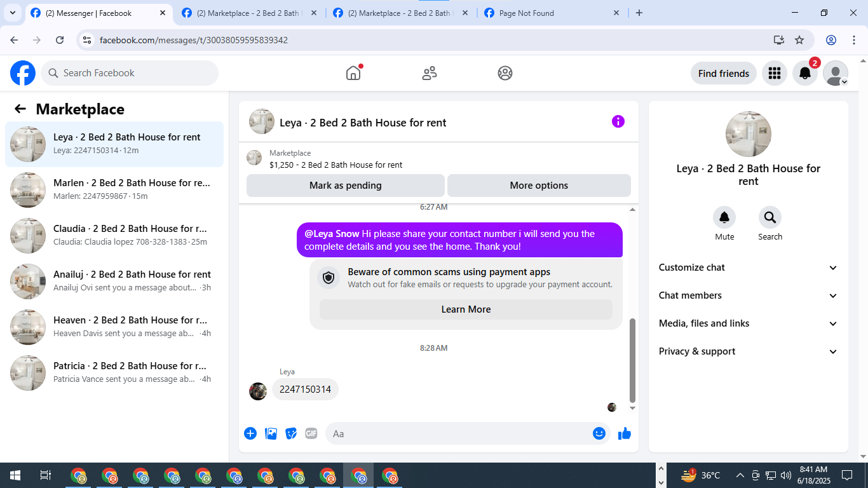
Task: Open more actions plus icon in composer
Action: click(250, 433)
